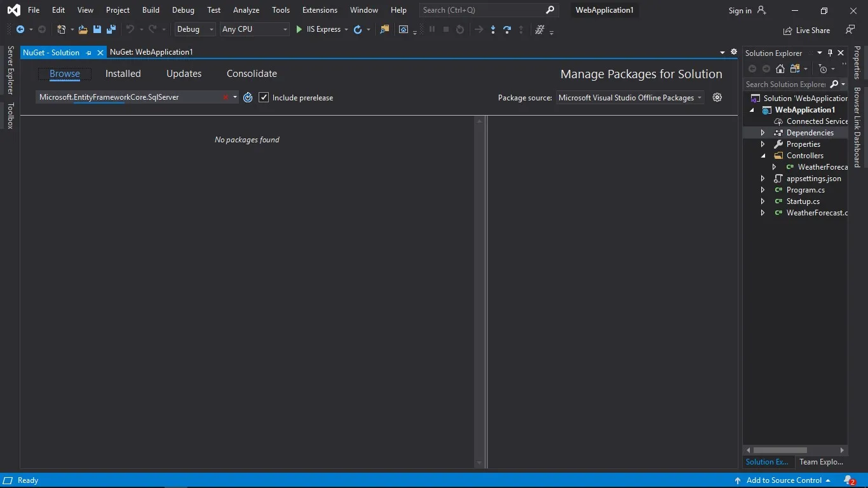
Task: Refresh the NuGet package search results
Action: (248, 97)
